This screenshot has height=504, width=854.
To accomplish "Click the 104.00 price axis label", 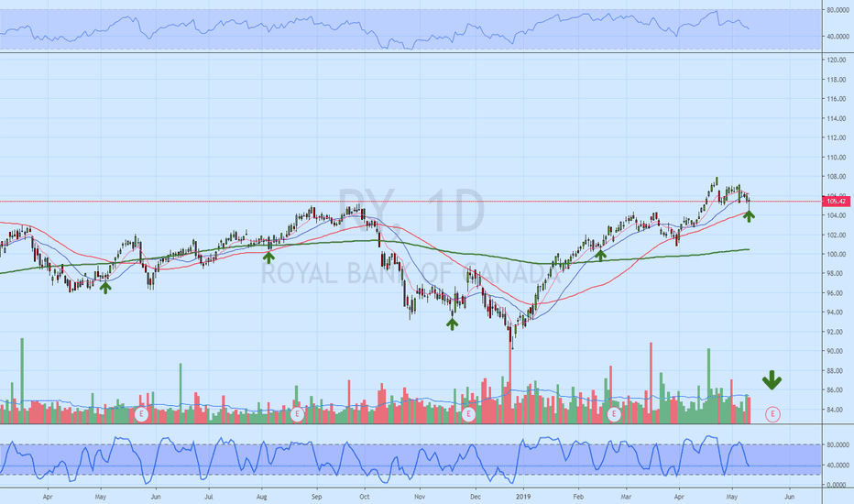I will [837, 215].
